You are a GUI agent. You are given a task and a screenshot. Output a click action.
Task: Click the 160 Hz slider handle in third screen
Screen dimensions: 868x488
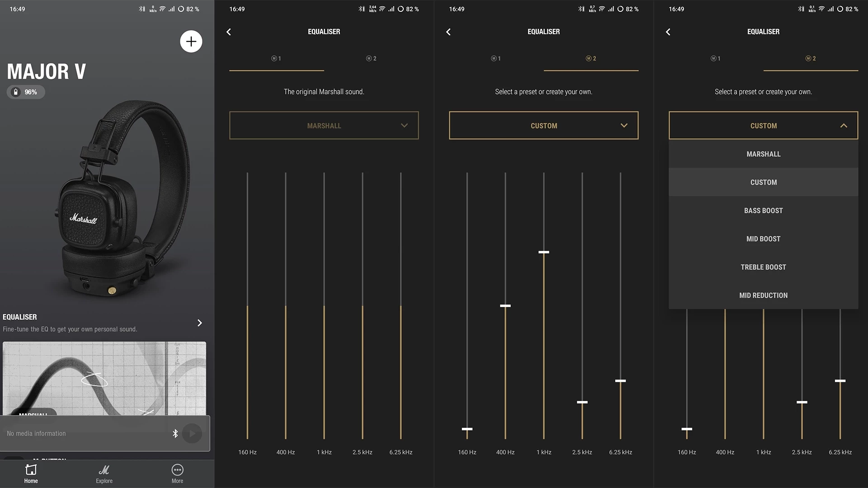pyautogui.click(x=687, y=429)
